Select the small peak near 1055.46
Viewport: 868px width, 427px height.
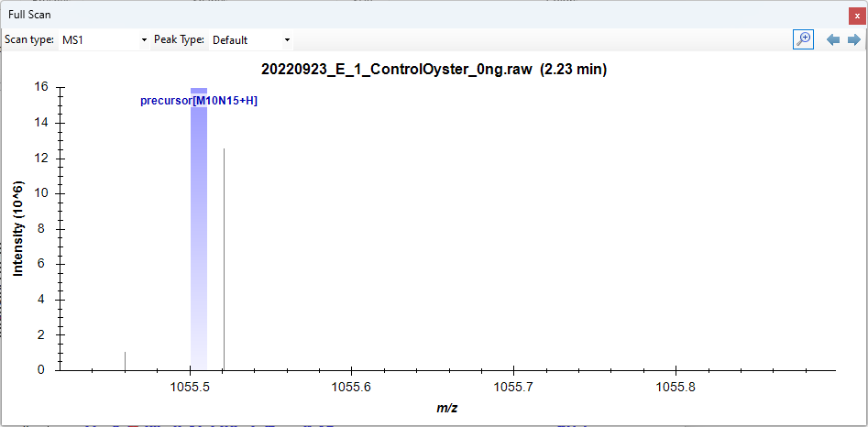125,361
